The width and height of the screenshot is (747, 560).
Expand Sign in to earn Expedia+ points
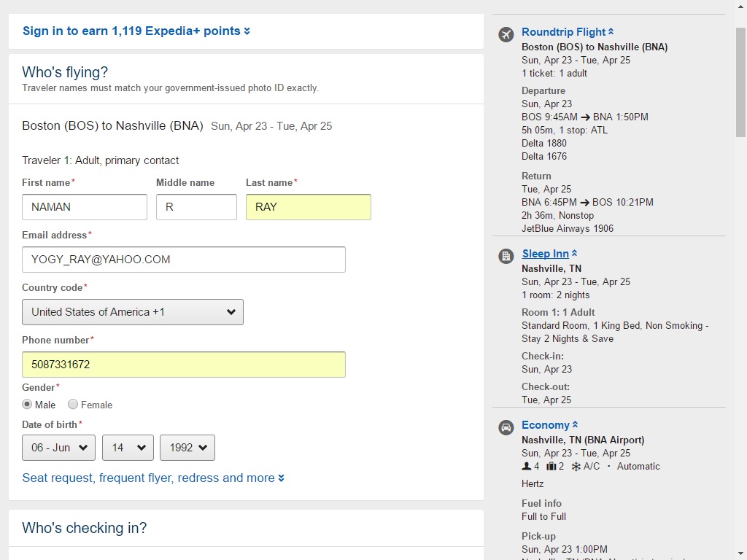coord(136,31)
